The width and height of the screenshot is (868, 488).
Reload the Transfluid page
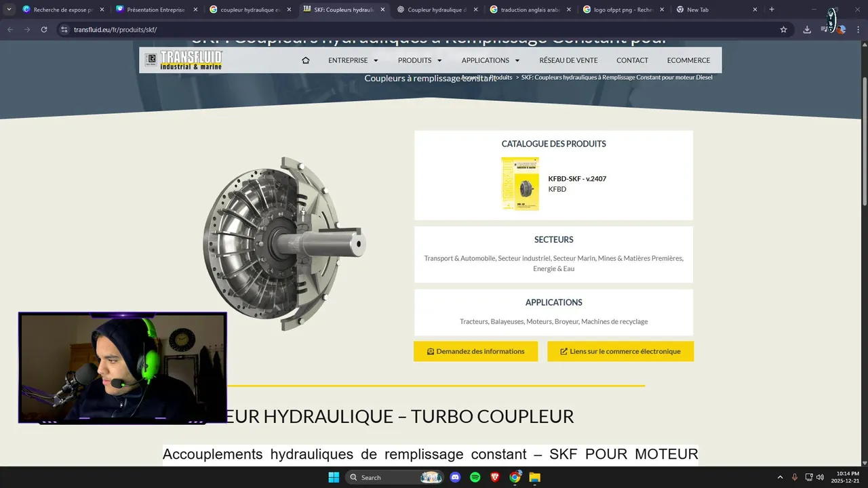(44, 30)
